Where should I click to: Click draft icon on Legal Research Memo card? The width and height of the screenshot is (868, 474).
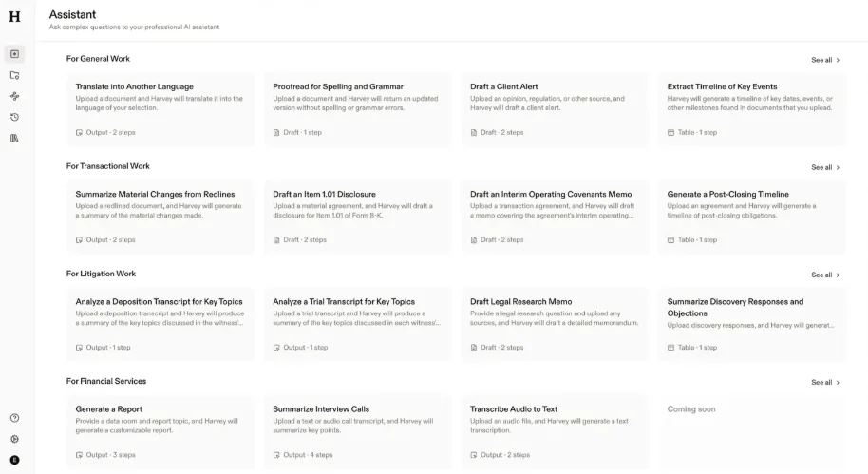point(473,348)
